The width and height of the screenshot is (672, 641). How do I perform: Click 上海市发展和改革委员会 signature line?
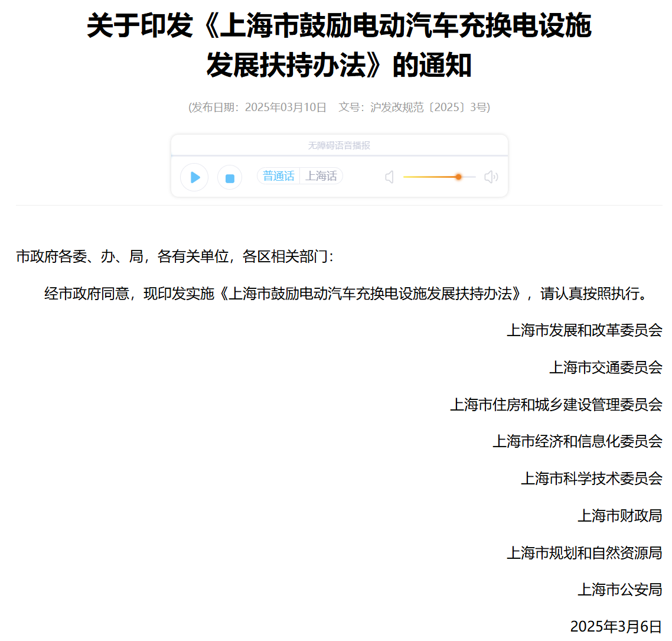(x=585, y=331)
